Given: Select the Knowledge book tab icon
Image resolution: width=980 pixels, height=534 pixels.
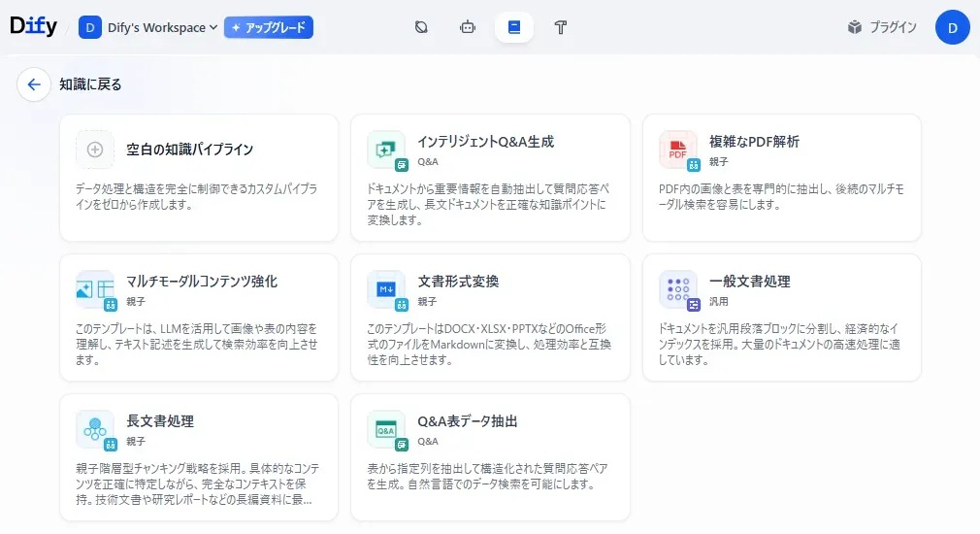Looking at the screenshot, I should (513, 27).
